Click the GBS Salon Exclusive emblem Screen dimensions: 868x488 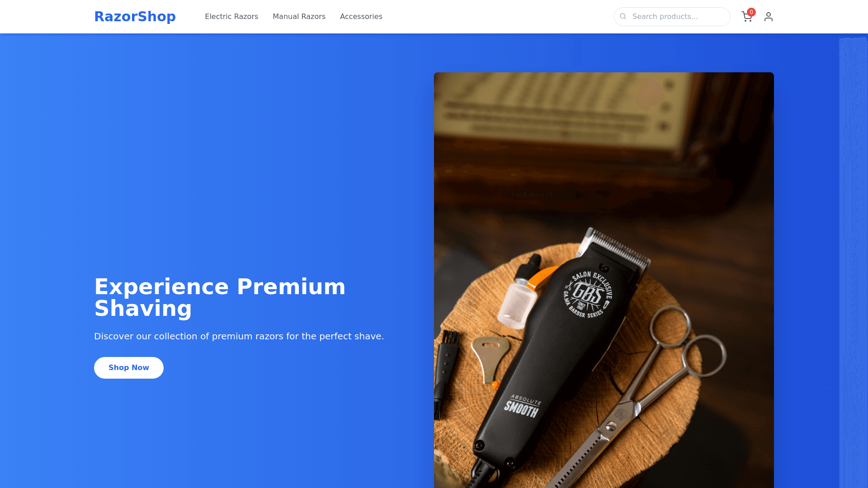588,295
